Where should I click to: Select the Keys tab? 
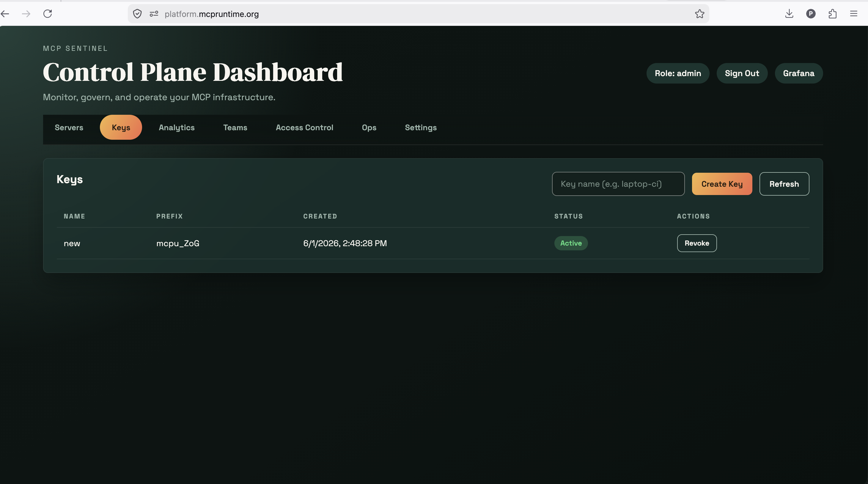click(x=121, y=128)
